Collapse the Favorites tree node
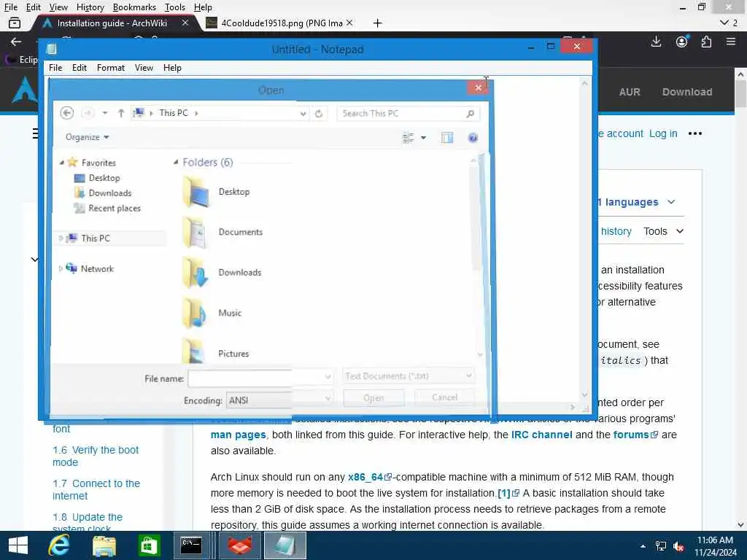 (x=61, y=163)
